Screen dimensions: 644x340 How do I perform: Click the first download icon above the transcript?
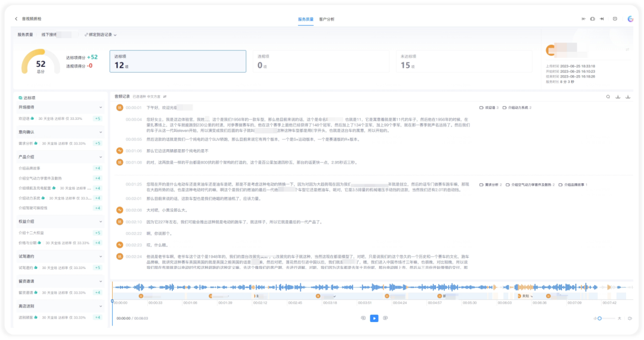click(618, 97)
